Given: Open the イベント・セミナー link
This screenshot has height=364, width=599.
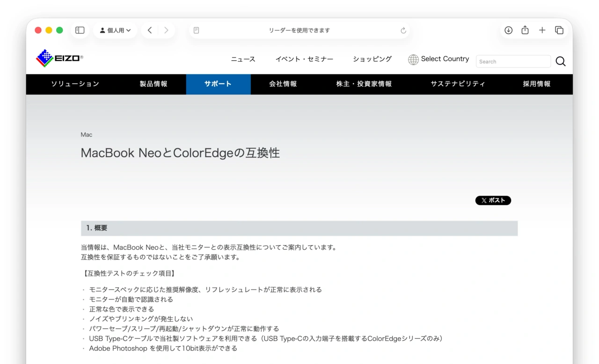Looking at the screenshot, I should point(304,59).
